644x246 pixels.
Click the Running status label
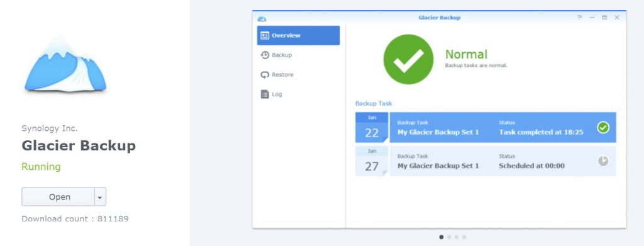(x=41, y=167)
